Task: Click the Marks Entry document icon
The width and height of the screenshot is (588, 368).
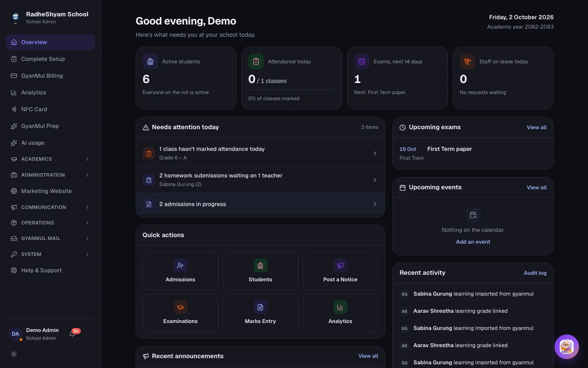Action: click(261, 307)
